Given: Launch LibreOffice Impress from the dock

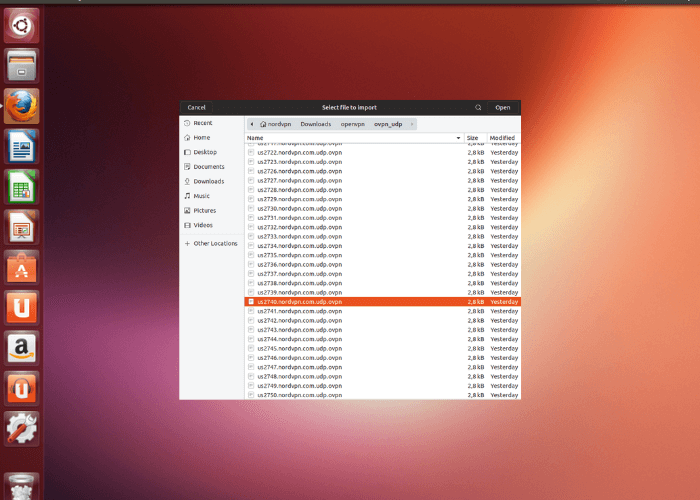Looking at the screenshot, I should tap(21, 227).
